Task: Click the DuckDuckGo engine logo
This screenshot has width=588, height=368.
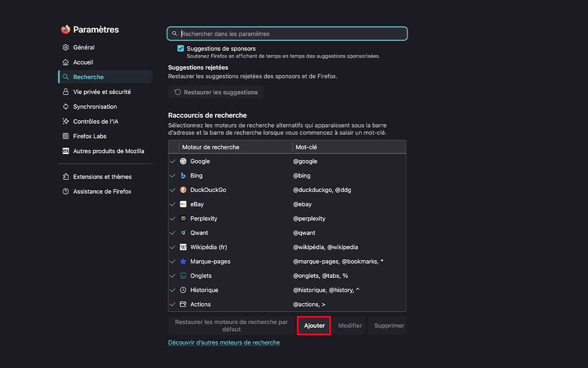Action: [183, 190]
